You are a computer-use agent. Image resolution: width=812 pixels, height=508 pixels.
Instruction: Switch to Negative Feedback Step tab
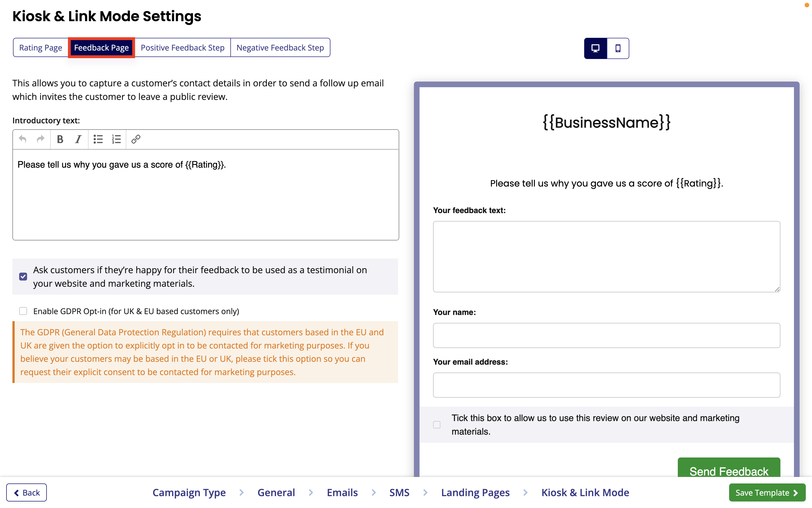coord(280,48)
